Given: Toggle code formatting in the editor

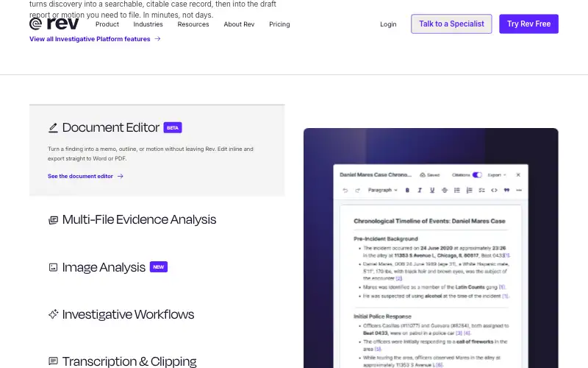Looking at the screenshot, I should [x=494, y=191].
